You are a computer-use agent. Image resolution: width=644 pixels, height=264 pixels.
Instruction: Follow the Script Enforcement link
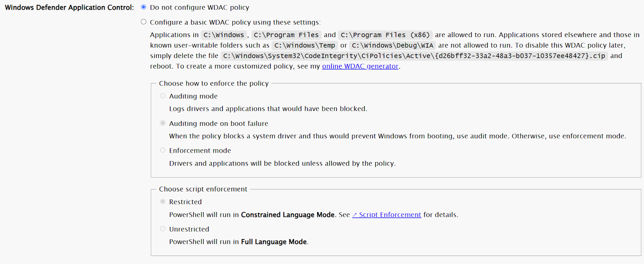386,215
